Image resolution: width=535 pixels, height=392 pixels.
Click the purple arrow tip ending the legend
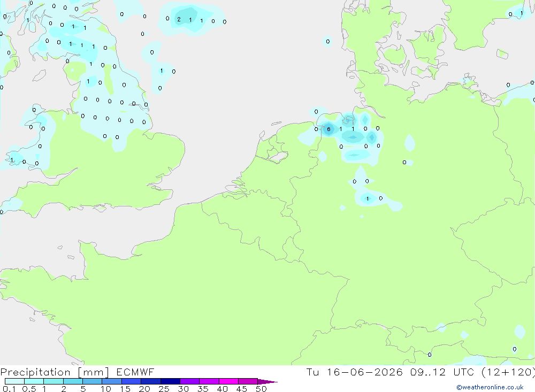coord(267,382)
